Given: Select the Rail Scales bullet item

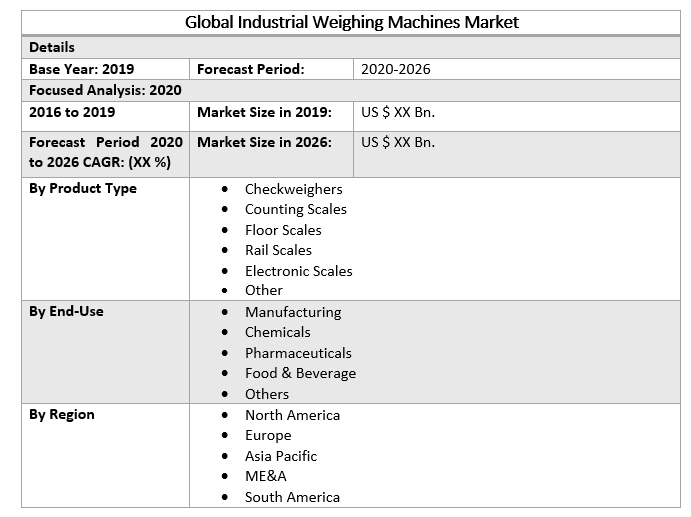Looking at the screenshot, I should (278, 250).
